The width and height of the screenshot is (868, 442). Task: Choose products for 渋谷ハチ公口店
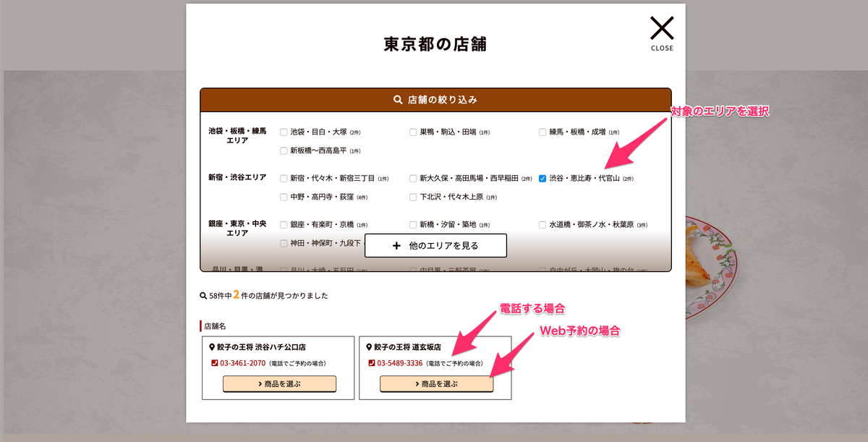click(279, 384)
